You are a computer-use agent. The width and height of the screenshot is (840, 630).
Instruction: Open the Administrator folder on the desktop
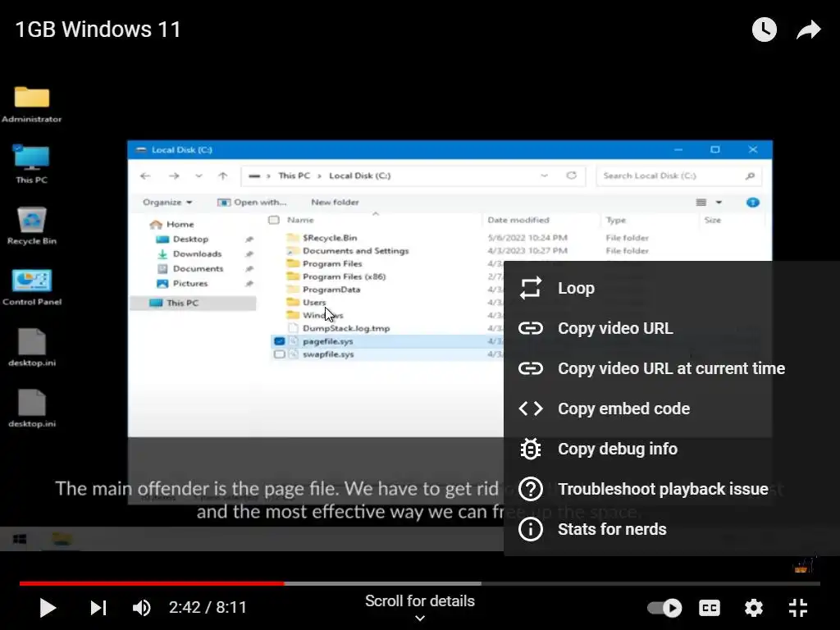click(32, 104)
